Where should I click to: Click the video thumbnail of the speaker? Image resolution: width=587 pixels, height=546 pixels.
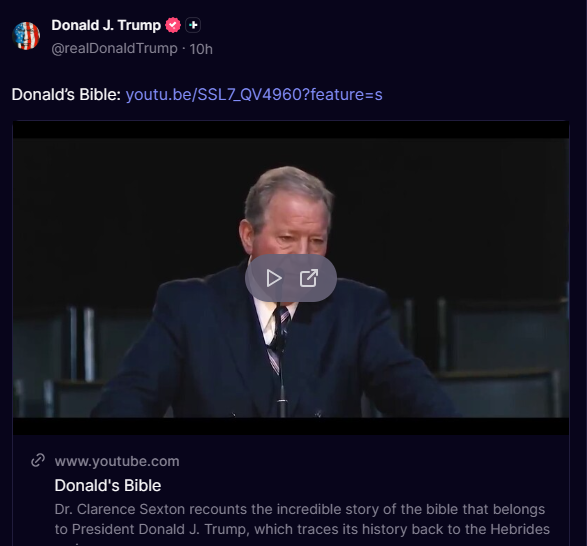coord(291,277)
